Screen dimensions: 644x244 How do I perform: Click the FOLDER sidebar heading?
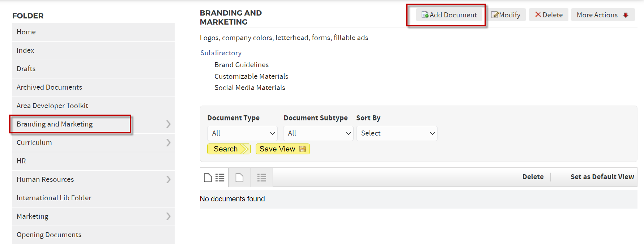[x=28, y=16]
